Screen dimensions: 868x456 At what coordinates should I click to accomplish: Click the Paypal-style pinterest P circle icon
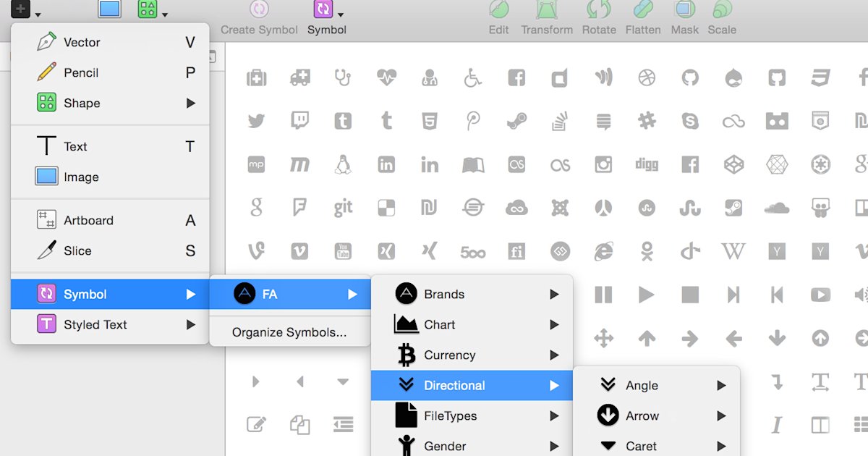473,121
